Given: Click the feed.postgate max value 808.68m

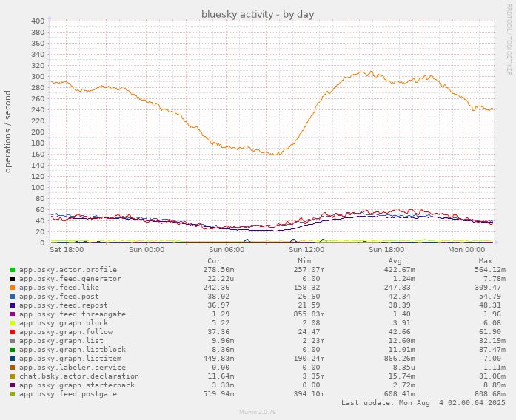Looking at the screenshot, I should (x=490, y=394).
